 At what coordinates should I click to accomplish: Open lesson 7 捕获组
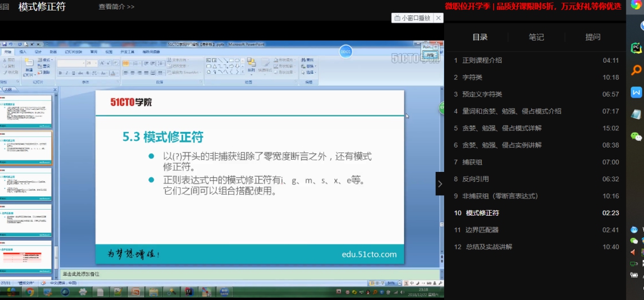[x=536, y=162]
